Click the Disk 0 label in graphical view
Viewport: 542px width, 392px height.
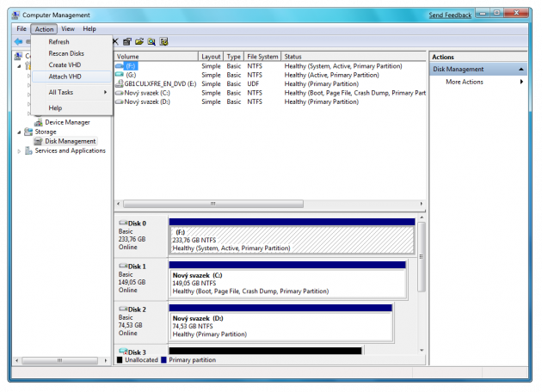pyautogui.click(x=137, y=224)
